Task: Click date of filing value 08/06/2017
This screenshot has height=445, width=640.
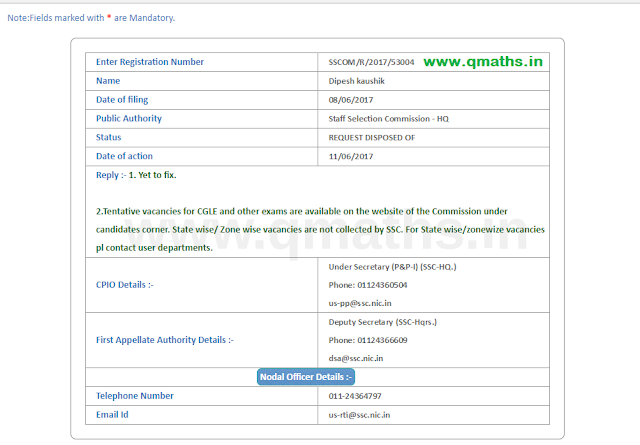Action: coord(351,100)
